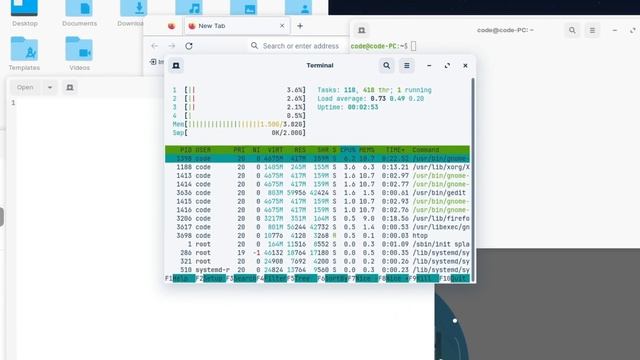
Task: Select htop row PID 1188 /usr/lib/xorg
Action: [x=317, y=167]
